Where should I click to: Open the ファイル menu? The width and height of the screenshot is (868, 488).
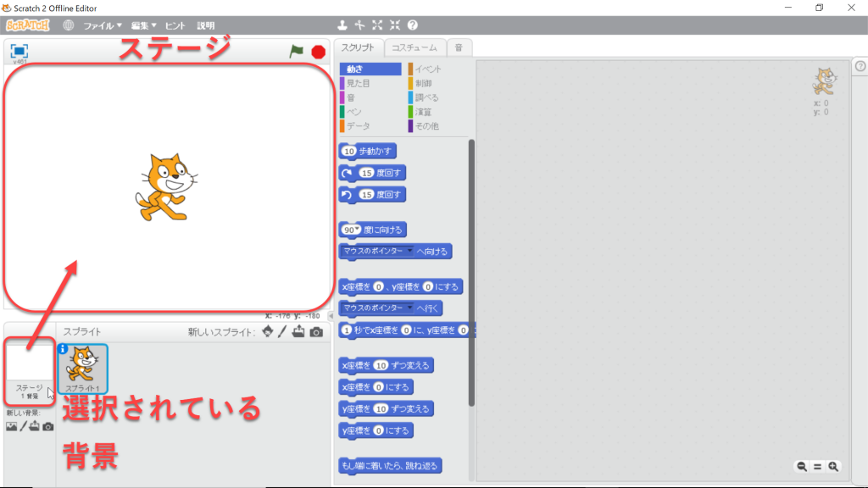pos(103,25)
